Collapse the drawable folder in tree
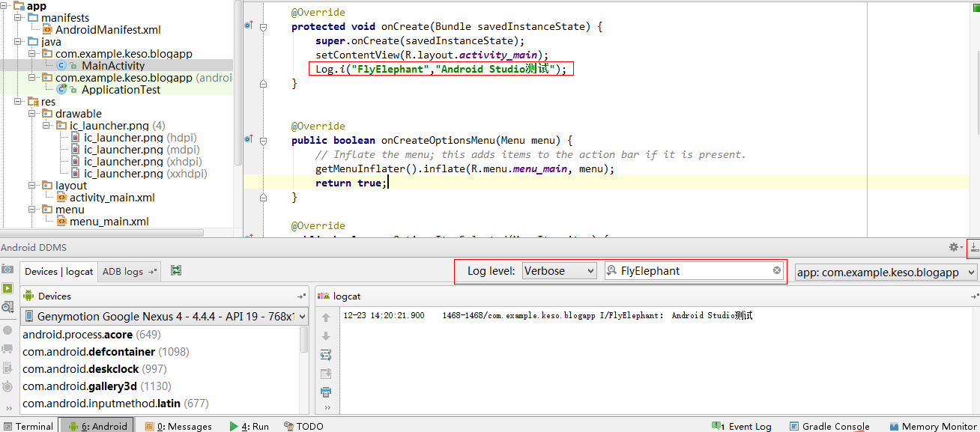The image size is (980, 432). pyautogui.click(x=34, y=114)
